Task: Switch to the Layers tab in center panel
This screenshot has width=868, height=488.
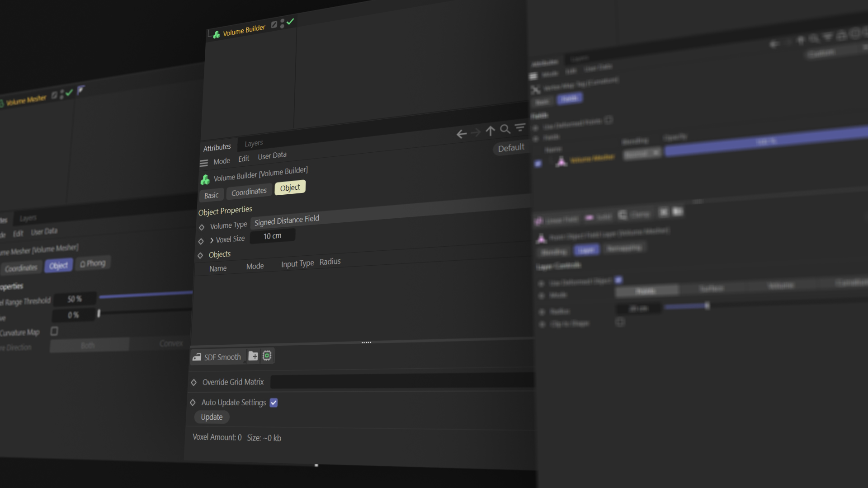Action: click(254, 143)
